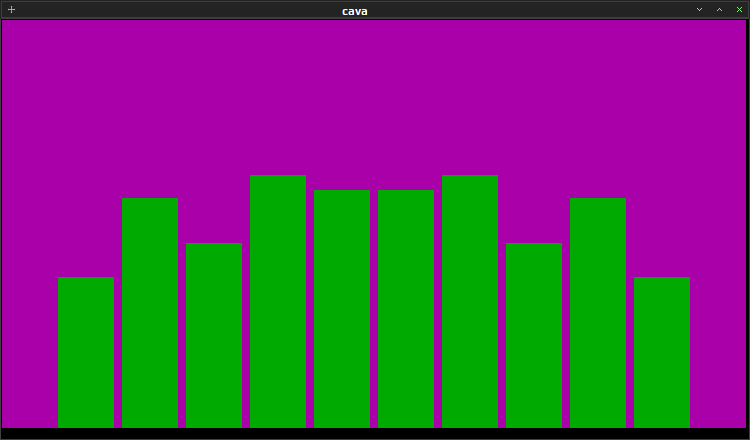This screenshot has width=750, height=440.
Task: Click the cava title text
Action: (355, 11)
